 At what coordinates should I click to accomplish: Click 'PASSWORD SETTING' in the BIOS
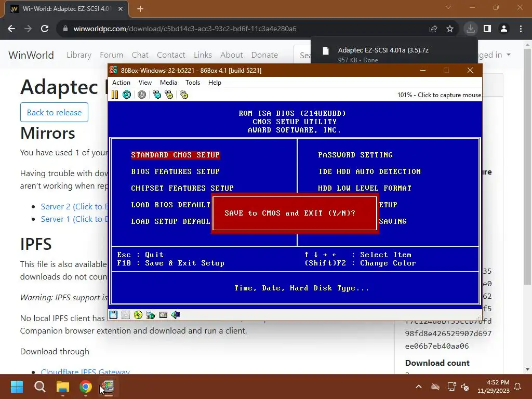click(x=355, y=155)
